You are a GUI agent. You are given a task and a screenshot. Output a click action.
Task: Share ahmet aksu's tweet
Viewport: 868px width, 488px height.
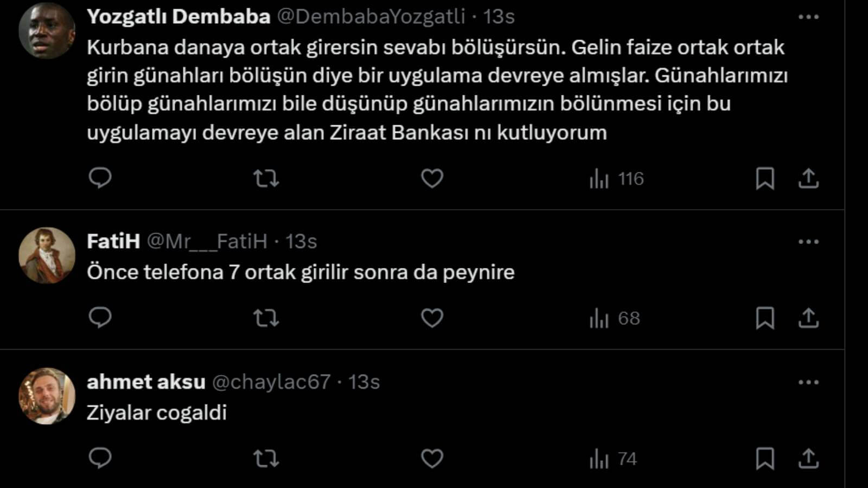click(808, 459)
